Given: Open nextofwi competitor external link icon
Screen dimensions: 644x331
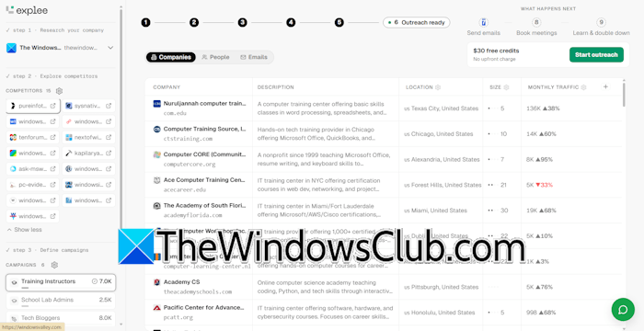Looking at the screenshot, I should tap(109, 137).
